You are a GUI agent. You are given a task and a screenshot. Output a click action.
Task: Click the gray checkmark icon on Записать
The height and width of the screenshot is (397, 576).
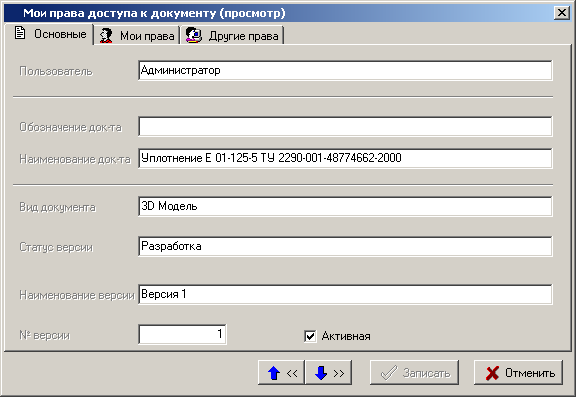[x=388, y=373]
